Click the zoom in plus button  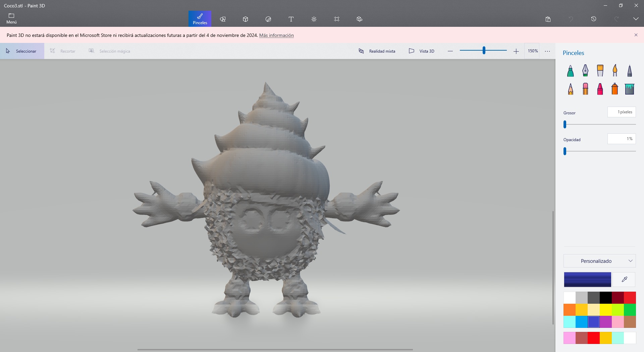tap(516, 51)
